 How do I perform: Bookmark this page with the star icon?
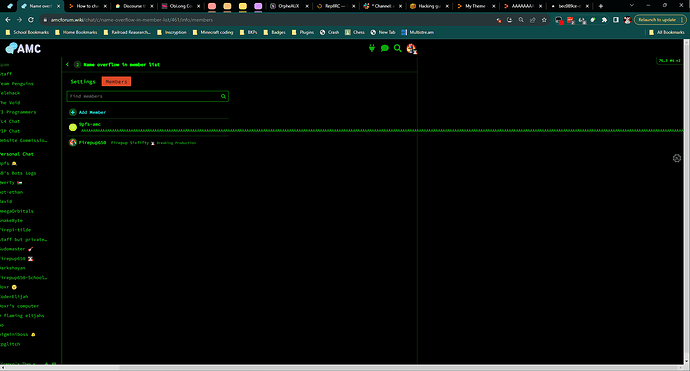coord(544,20)
